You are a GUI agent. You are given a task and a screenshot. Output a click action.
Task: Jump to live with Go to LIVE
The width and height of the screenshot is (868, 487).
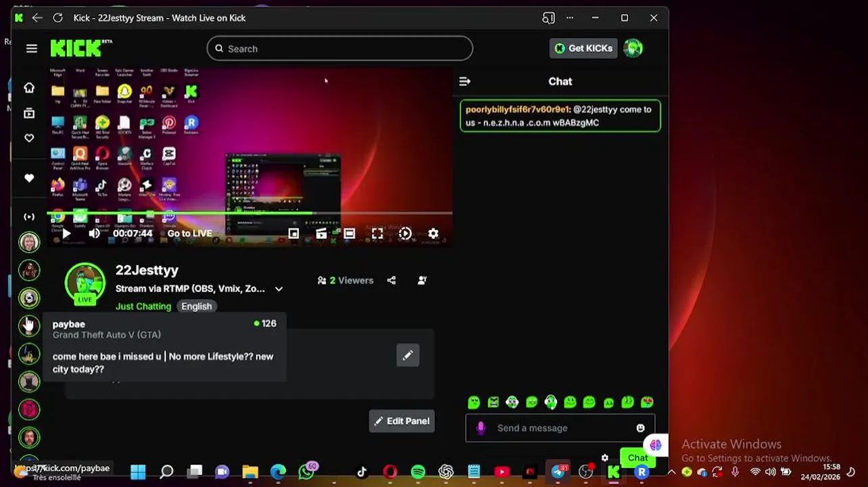click(189, 233)
